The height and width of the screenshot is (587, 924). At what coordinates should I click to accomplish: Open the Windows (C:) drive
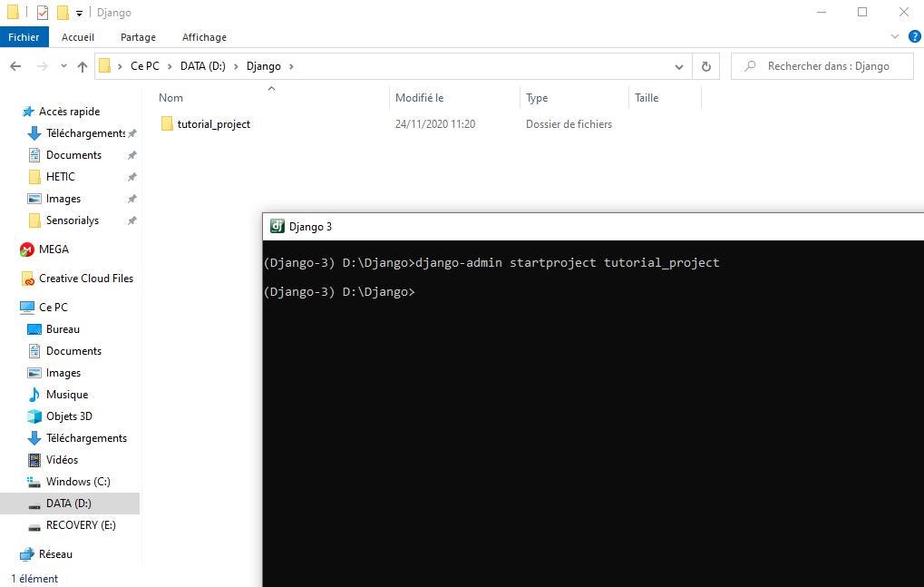(78, 482)
